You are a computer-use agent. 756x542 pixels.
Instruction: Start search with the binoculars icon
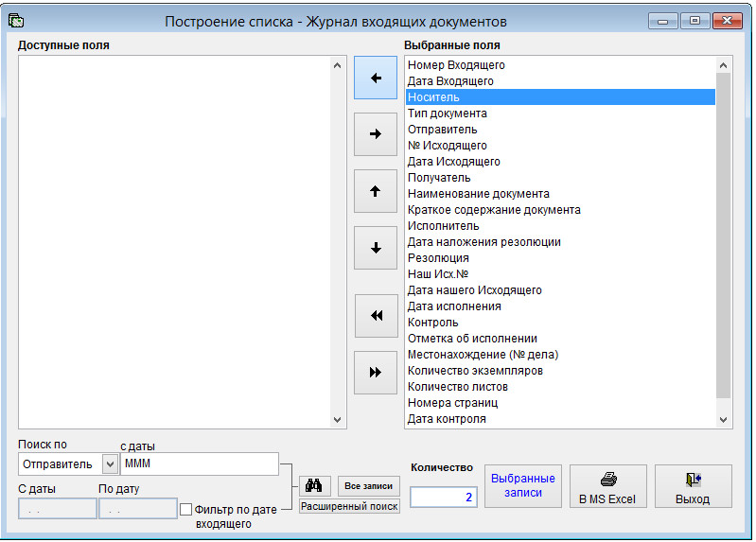314,485
